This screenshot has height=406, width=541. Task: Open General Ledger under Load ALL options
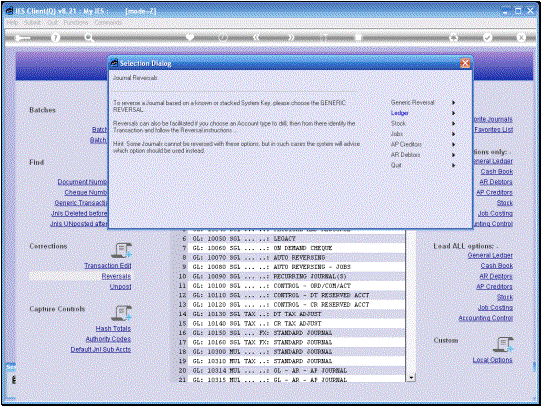(x=490, y=255)
